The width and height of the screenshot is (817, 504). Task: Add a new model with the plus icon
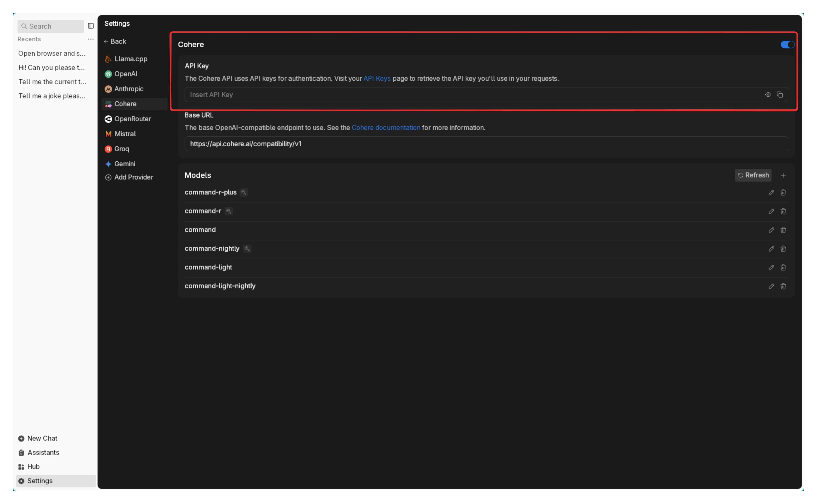click(x=783, y=175)
